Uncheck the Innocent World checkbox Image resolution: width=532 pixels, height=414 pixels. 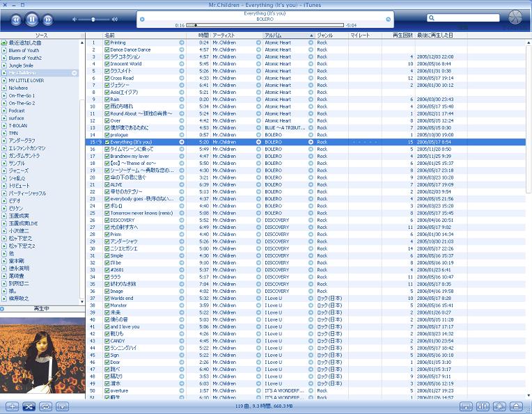click(107, 64)
